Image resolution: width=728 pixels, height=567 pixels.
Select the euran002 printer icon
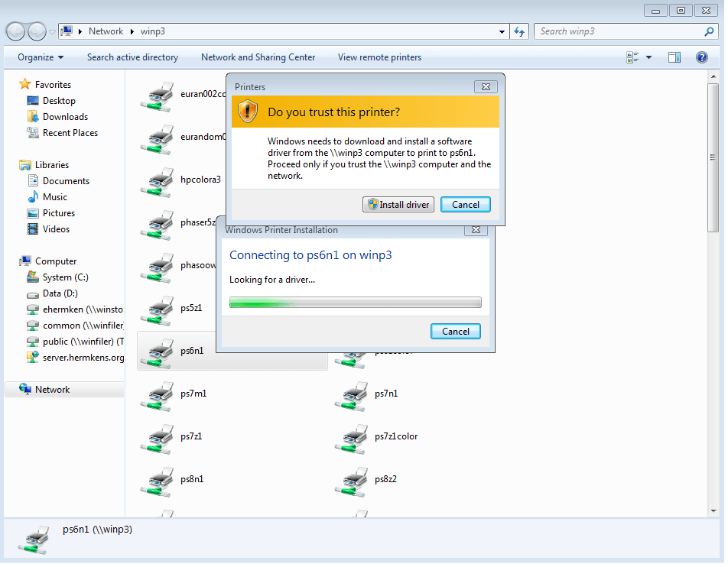tap(158, 96)
